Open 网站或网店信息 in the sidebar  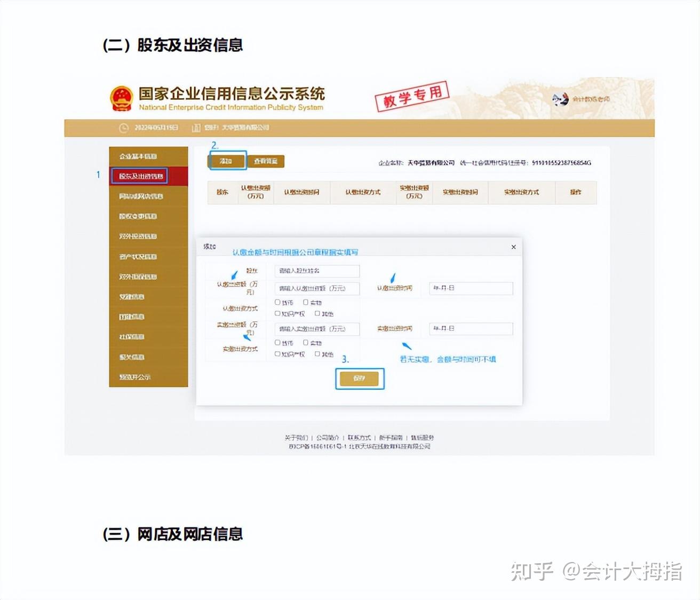coord(148,196)
